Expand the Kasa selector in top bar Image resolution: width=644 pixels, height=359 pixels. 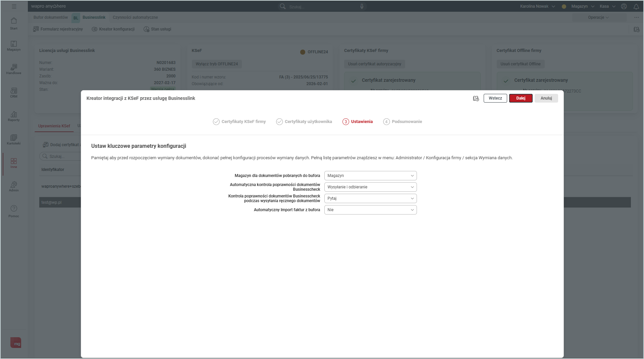[607, 6]
